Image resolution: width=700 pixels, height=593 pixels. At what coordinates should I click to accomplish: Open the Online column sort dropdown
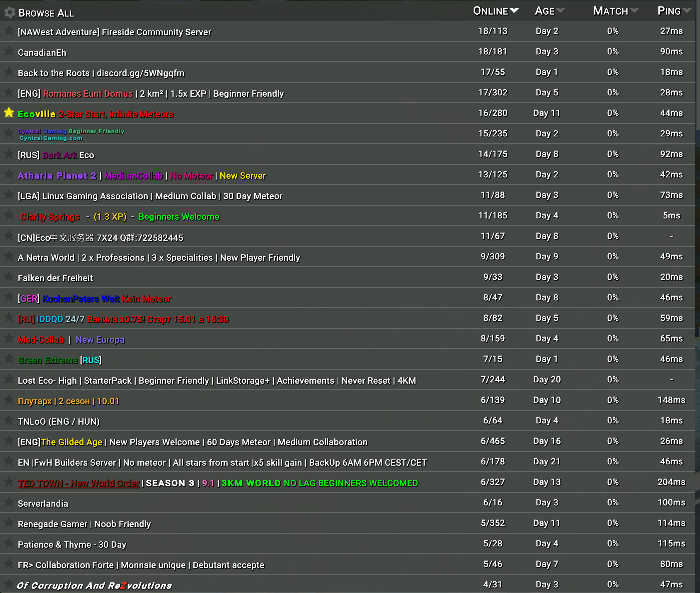click(x=515, y=11)
